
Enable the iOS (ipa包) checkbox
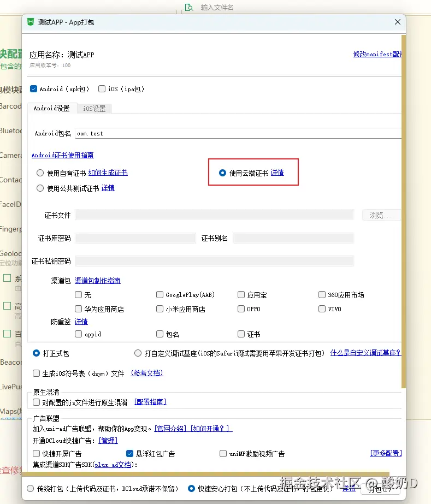(x=102, y=88)
